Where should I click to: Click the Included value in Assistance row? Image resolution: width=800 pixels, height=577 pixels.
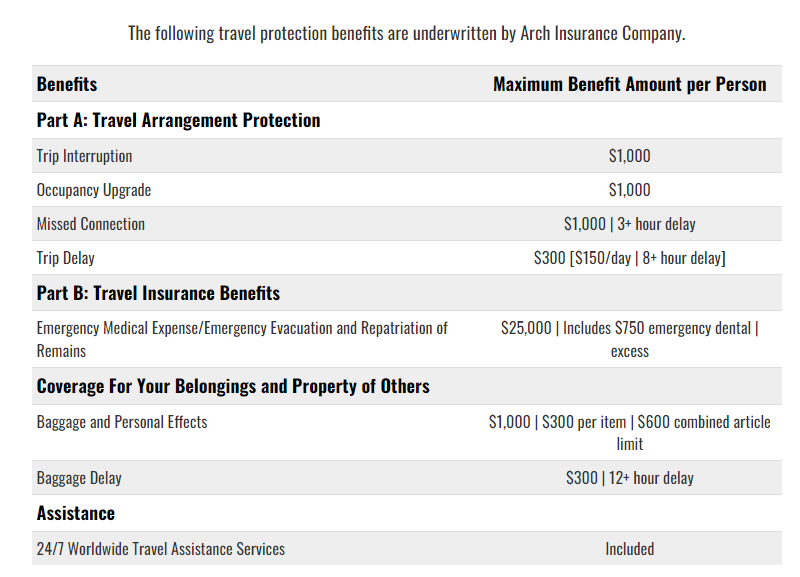[x=630, y=549]
